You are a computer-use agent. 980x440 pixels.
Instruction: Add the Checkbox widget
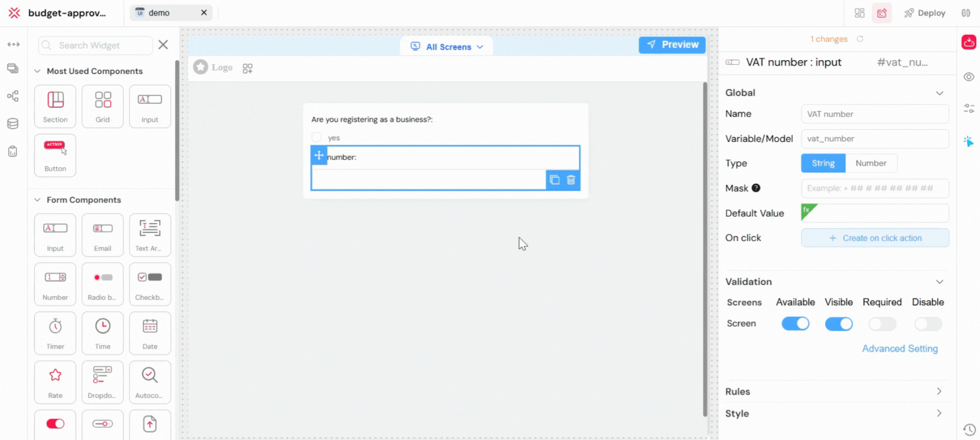click(150, 284)
